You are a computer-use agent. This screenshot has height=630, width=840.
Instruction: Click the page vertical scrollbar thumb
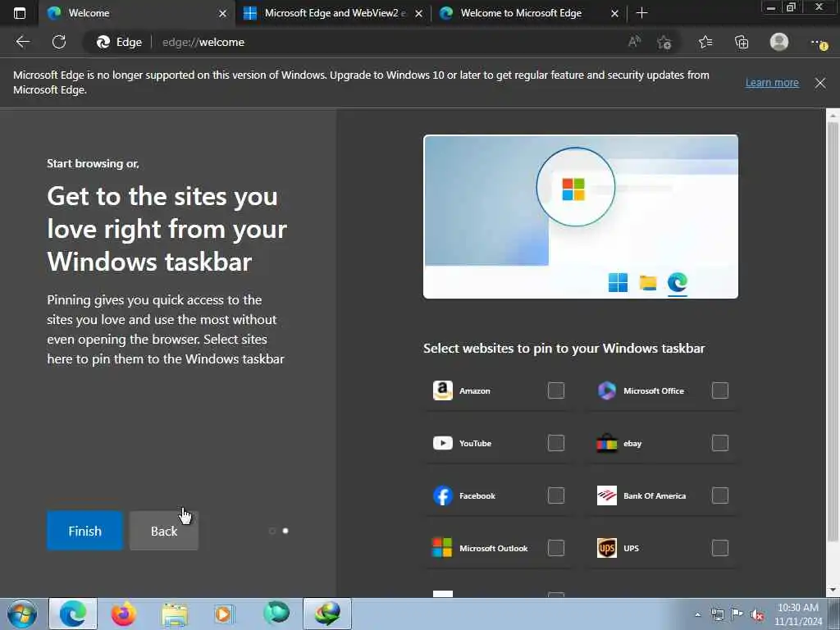tap(833, 332)
